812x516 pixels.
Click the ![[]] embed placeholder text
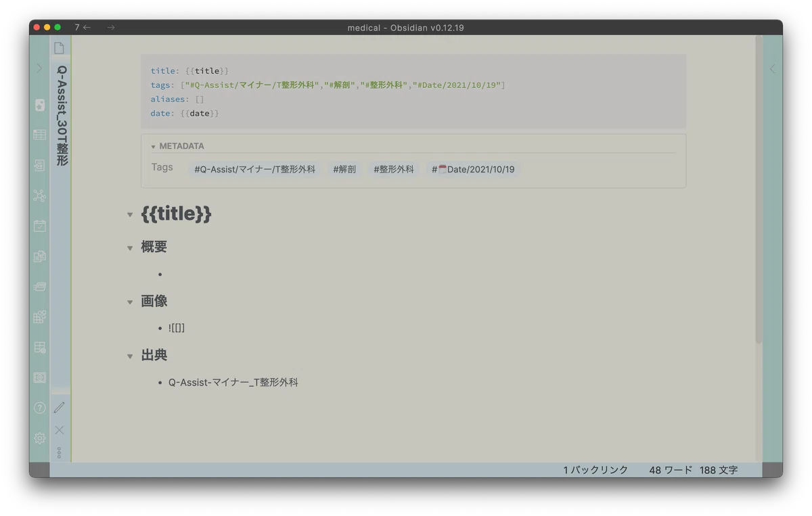click(177, 328)
